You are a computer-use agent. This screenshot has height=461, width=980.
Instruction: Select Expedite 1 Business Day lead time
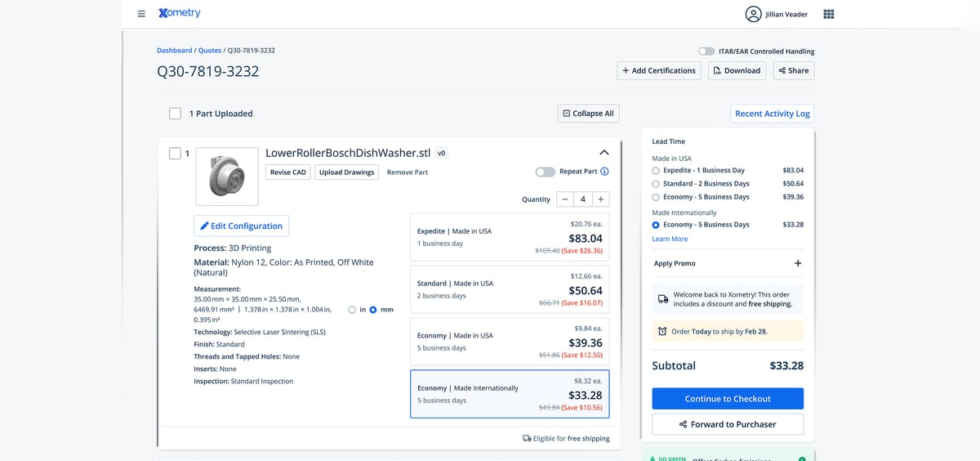tap(656, 170)
